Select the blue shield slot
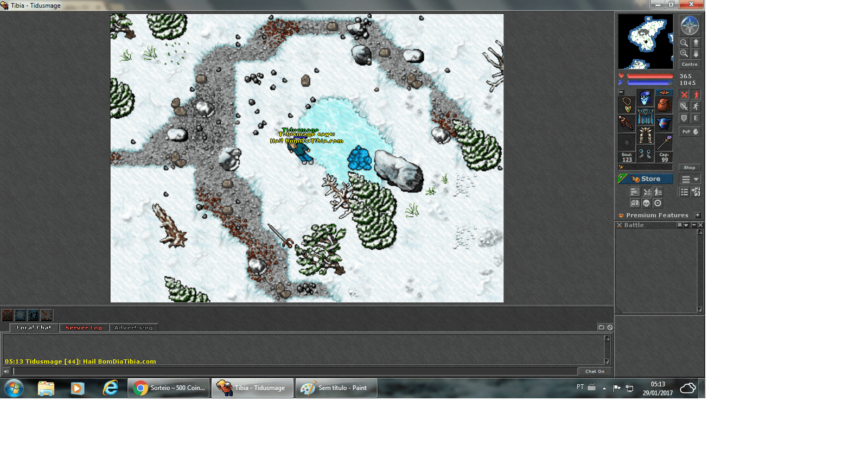The height and width of the screenshot is (476, 868). tap(664, 123)
